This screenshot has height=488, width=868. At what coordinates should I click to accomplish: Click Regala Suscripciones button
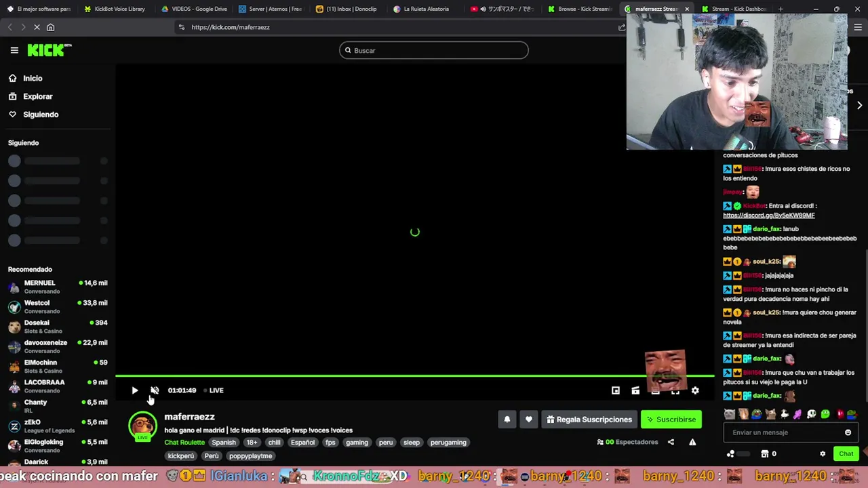(x=589, y=420)
